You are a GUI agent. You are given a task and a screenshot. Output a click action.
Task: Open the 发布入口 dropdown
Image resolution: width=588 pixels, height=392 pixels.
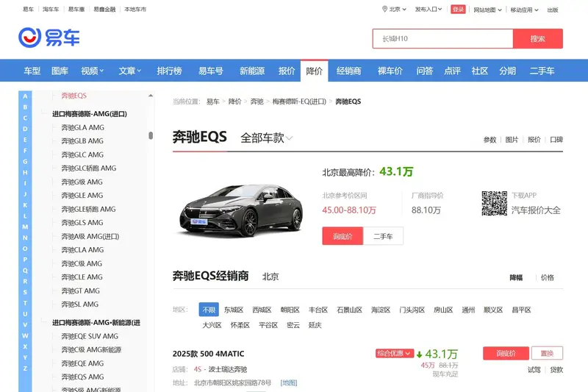point(429,9)
